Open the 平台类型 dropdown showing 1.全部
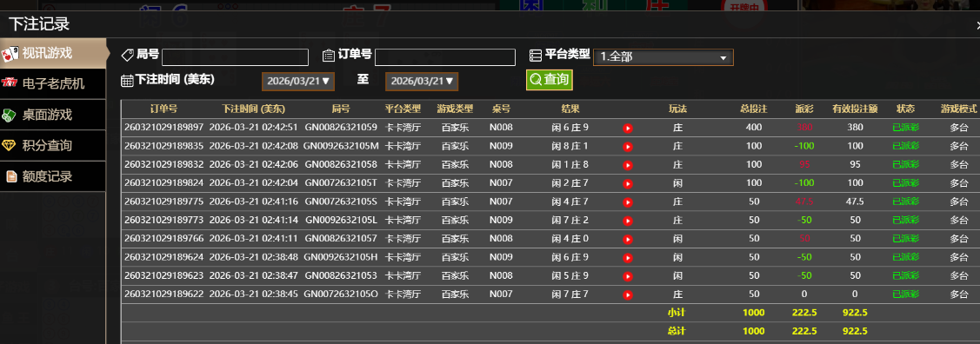Viewport: 980px width, 344px height. pyautogui.click(x=663, y=56)
